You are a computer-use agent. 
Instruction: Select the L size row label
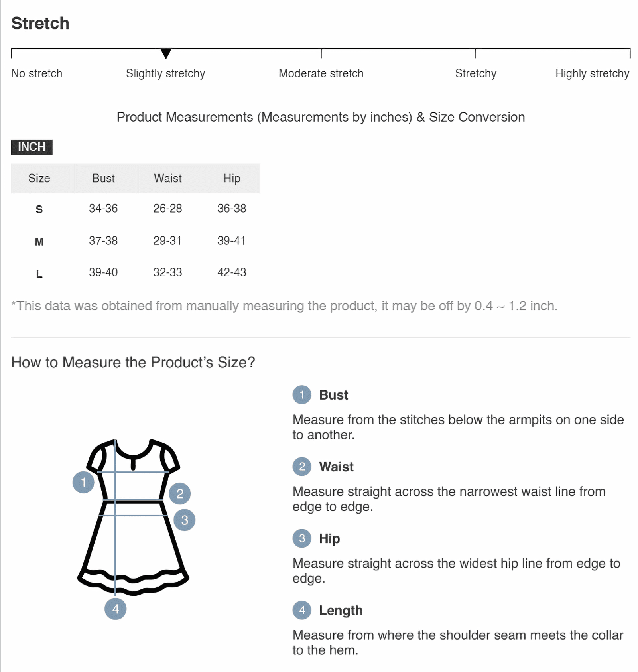click(x=39, y=274)
